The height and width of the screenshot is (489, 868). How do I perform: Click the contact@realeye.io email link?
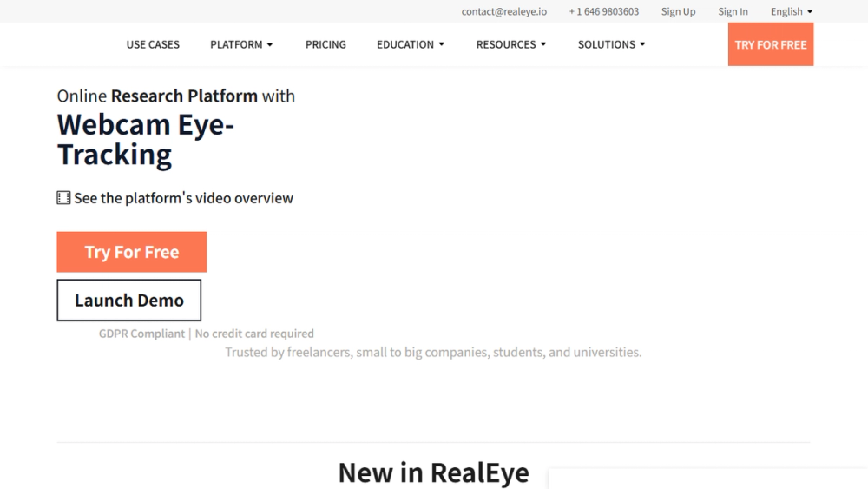pyautogui.click(x=503, y=11)
